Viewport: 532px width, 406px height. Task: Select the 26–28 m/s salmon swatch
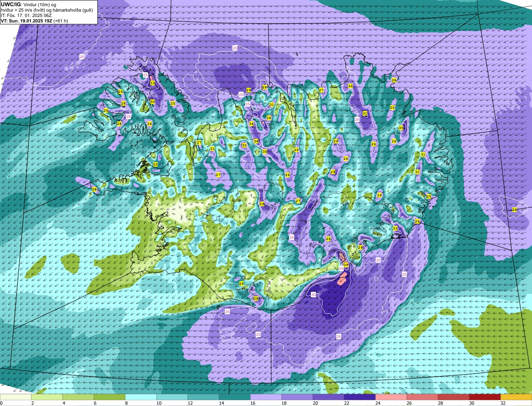423,397
